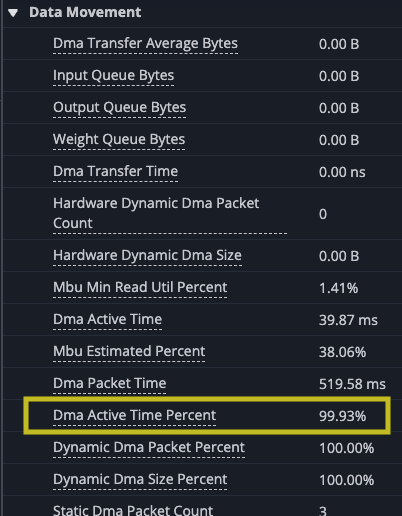
Task: Open Hardware Dynamic Dma Size metric
Action: (x=147, y=255)
